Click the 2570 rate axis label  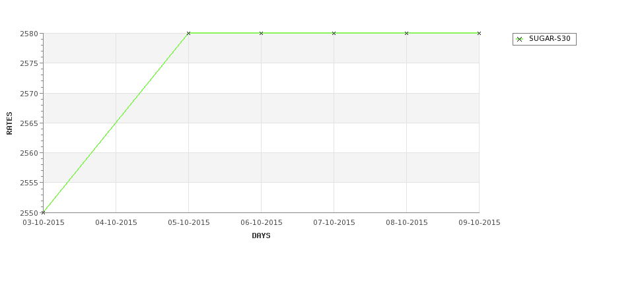(x=29, y=94)
